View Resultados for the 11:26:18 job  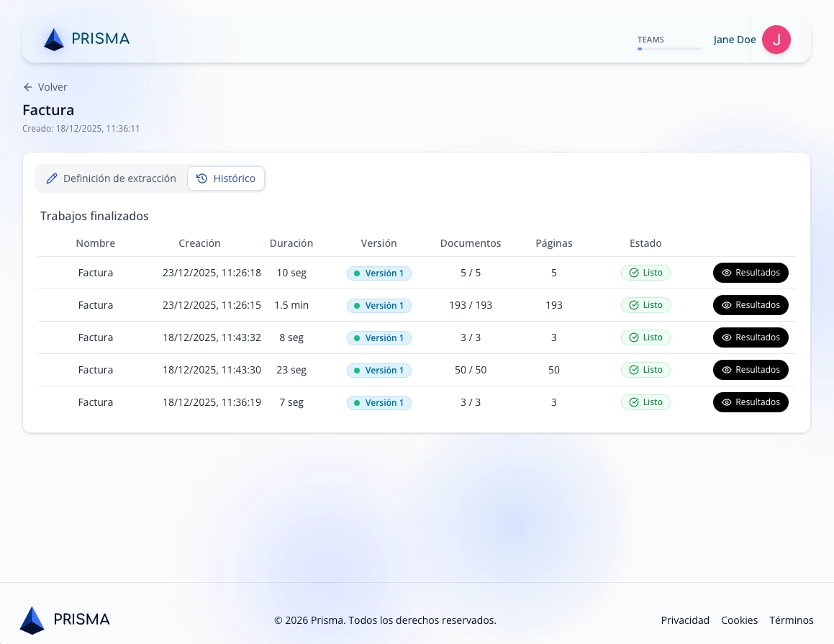[751, 273]
